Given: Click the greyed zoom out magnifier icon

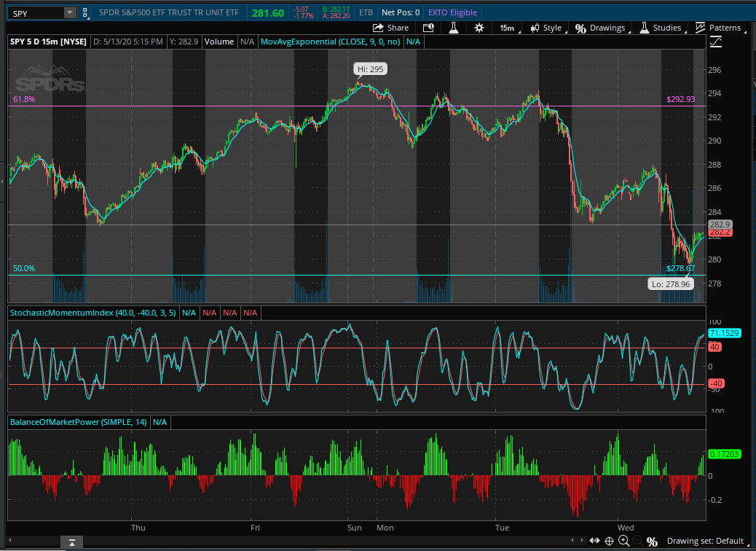Looking at the screenshot, I should (637, 541).
